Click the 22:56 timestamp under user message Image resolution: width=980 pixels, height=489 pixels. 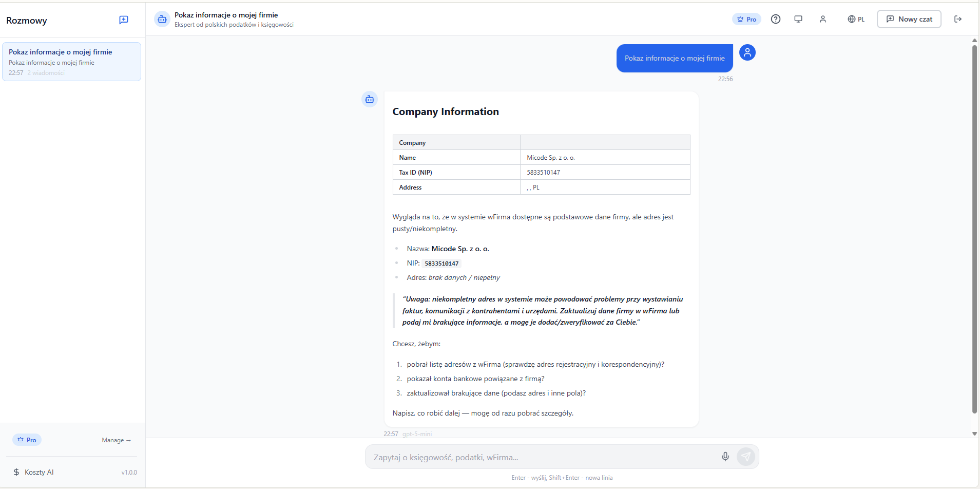tap(725, 79)
